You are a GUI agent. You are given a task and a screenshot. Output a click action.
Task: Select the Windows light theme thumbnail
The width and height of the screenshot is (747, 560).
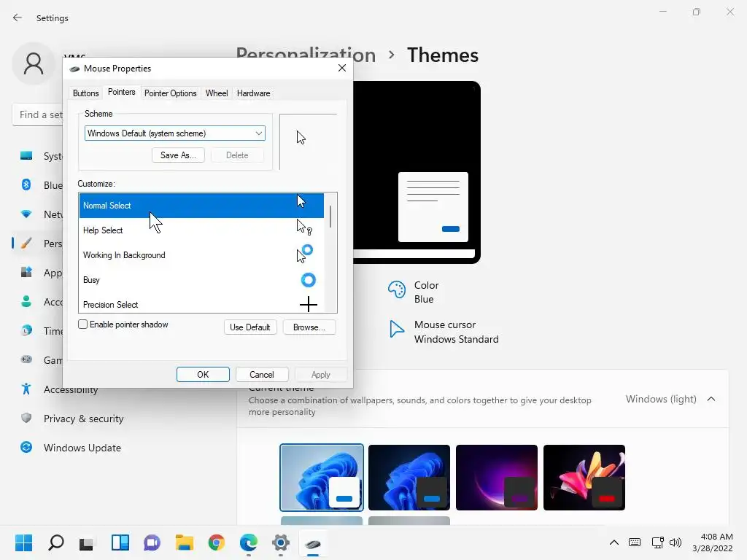point(322,478)
